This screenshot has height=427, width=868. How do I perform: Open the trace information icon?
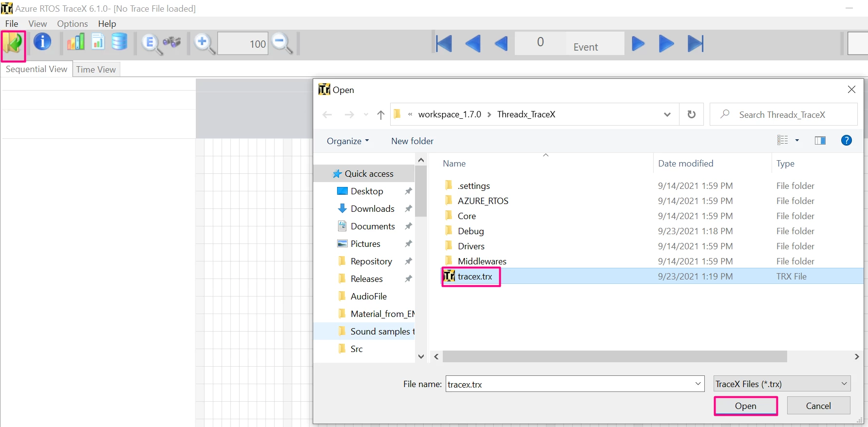pyautogui.click(x=42, y=42)
